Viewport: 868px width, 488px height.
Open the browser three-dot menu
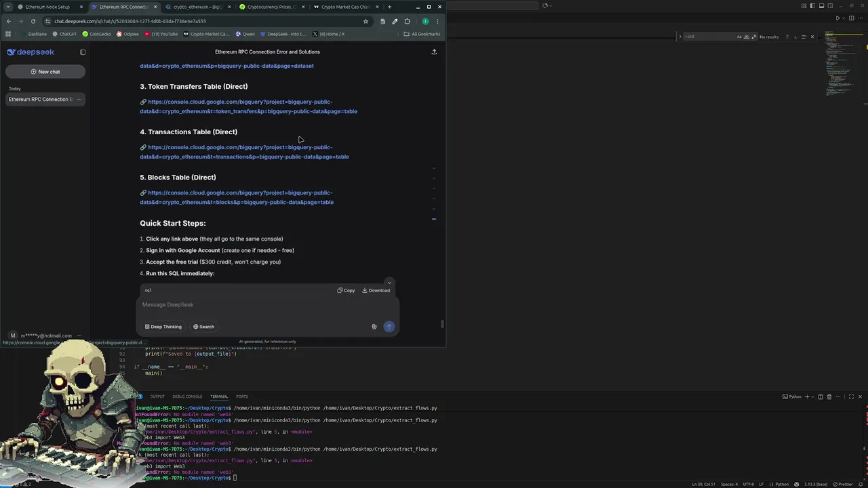coord(437,21)
